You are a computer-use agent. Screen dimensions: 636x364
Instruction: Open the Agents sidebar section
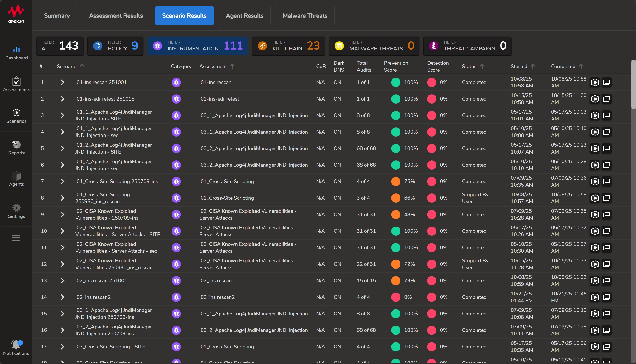point(16,179)
